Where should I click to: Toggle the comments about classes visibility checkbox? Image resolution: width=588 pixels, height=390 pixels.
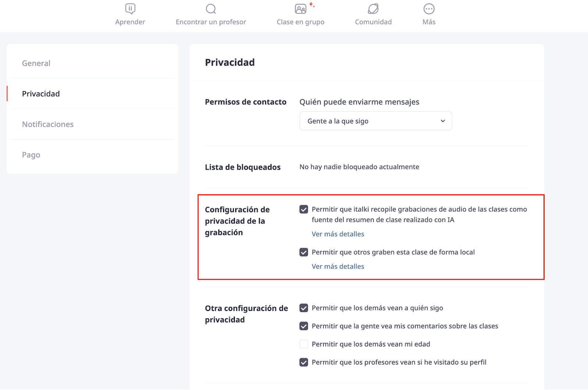click(304, 326)
